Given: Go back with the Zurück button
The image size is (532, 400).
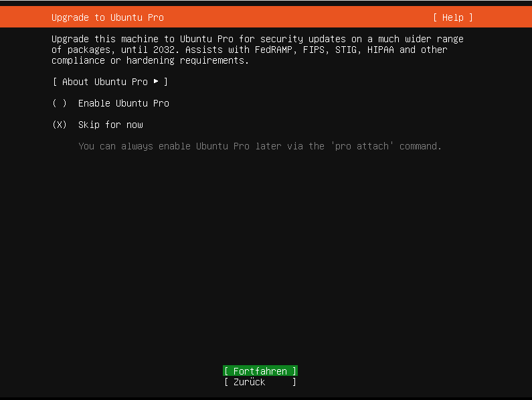Looking at the screenshot, I should pyautogui.click(x=260, y=382).
